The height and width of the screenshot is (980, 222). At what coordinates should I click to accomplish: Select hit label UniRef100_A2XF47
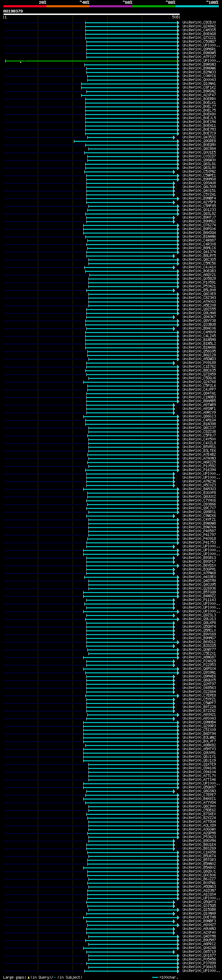199,95
